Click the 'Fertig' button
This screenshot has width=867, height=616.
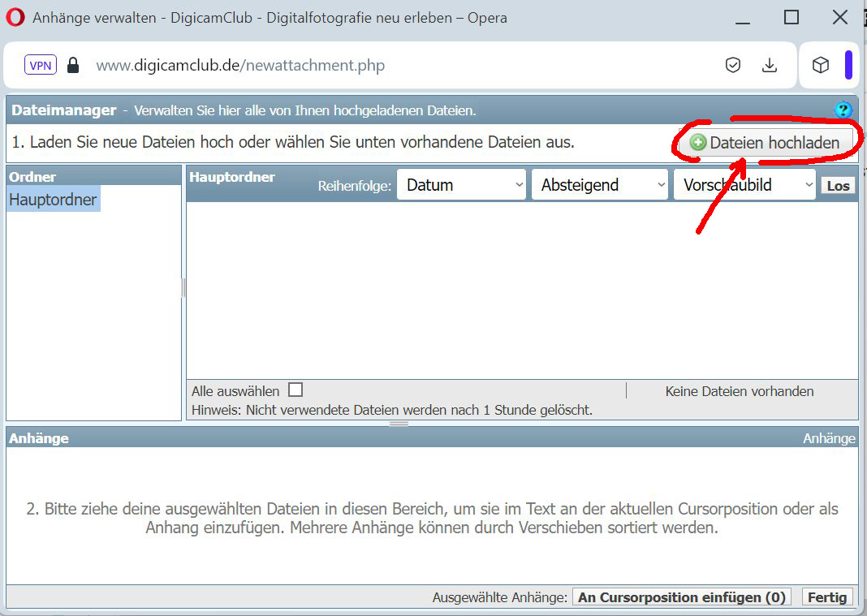[x=827, y=597]
